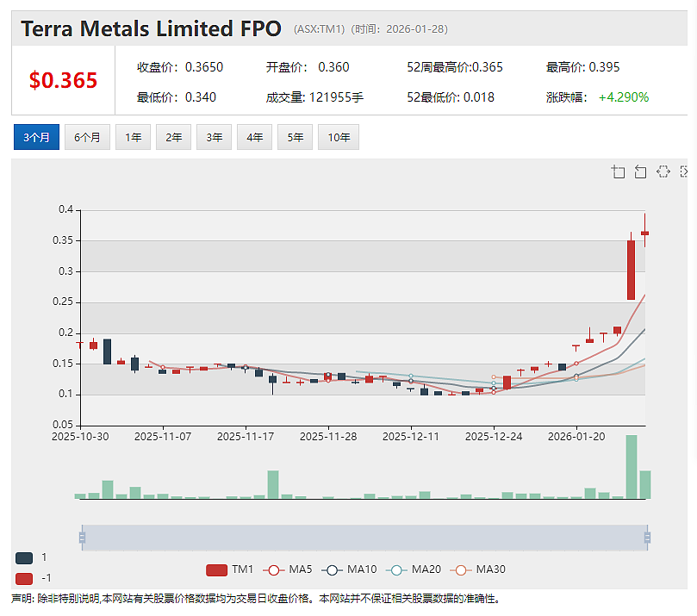Switch to the 2年 range tab
697x616 pixels.
[x=173, y=137]
